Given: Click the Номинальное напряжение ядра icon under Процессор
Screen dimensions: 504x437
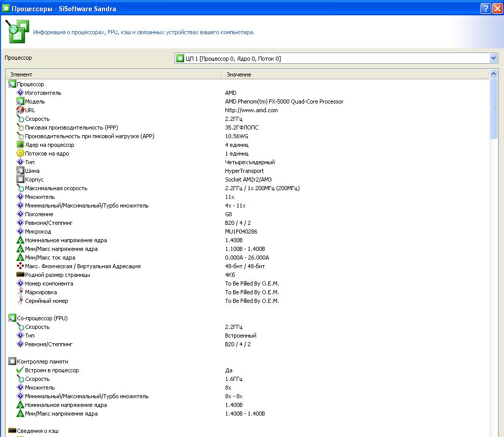Looking at the screenshot, I should pyautogui.click(x=20, y=240).
